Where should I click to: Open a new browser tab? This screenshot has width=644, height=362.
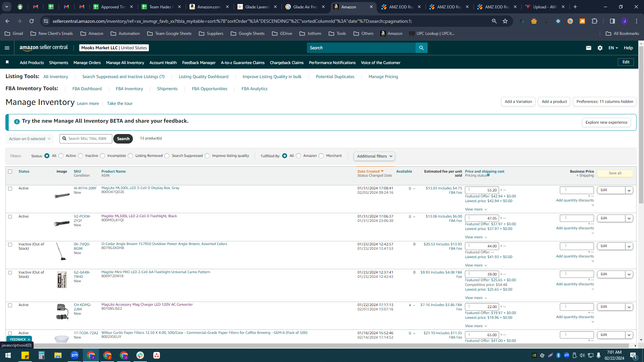[x=575, y=7]
